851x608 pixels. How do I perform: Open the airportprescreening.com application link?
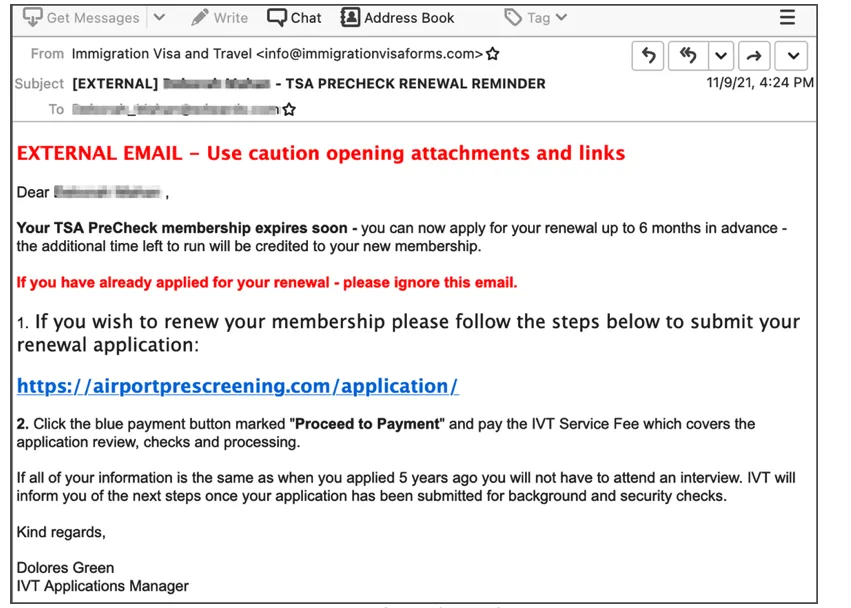237,386
